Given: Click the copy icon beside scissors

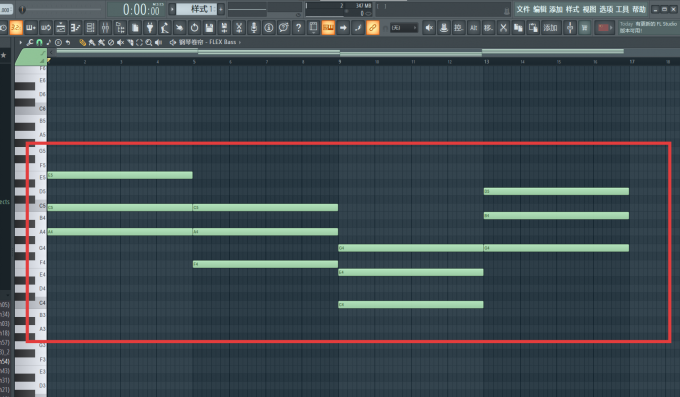Looking at the screenshot, I should pos(518,28).
